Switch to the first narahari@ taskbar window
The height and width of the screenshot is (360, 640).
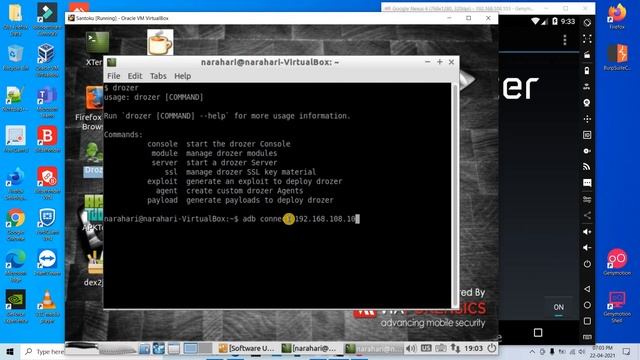[309, 348]
